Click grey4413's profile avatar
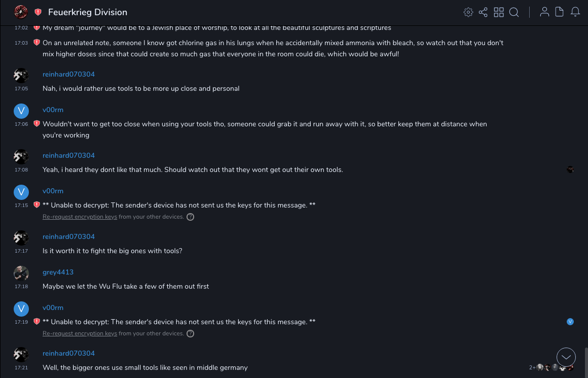588x378 pixels. [x=21, y=273]
